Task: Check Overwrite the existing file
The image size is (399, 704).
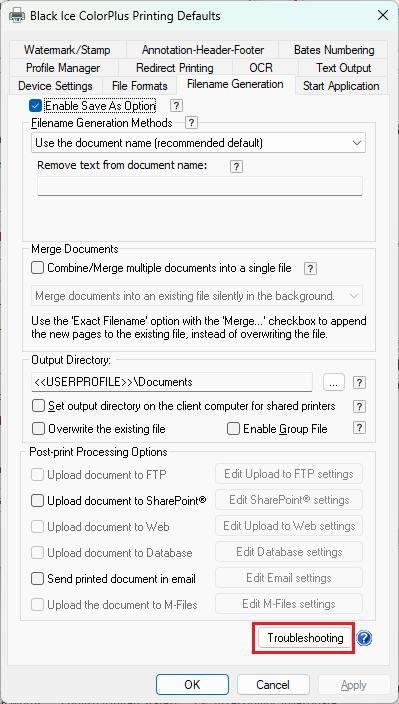Action: 39,429
